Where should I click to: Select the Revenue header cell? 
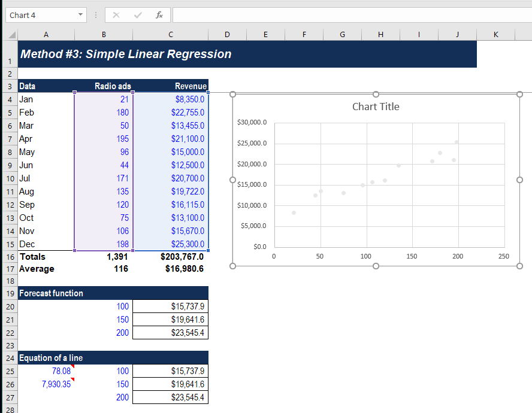pos(170,86)
